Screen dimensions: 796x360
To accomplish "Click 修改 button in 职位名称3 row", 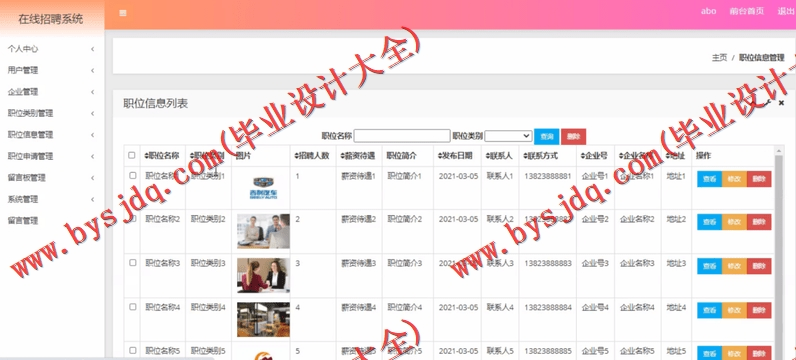I will click(x=734, y=266).
